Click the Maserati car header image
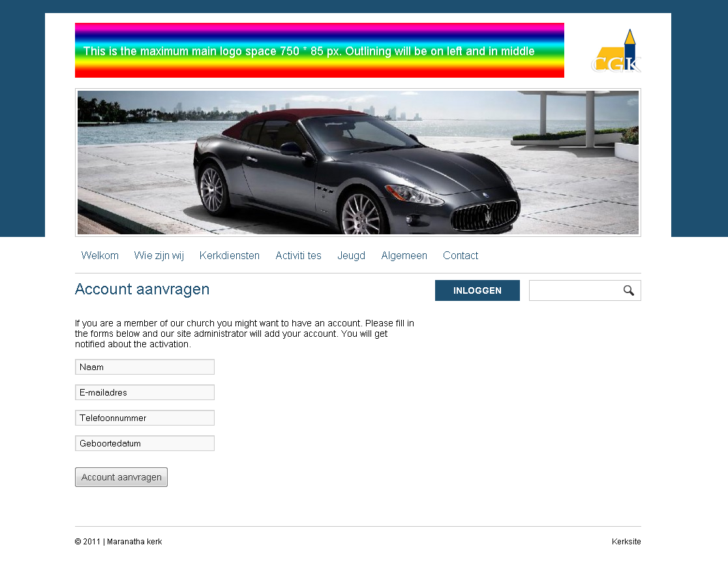728x577 pixels. [358, 163]
